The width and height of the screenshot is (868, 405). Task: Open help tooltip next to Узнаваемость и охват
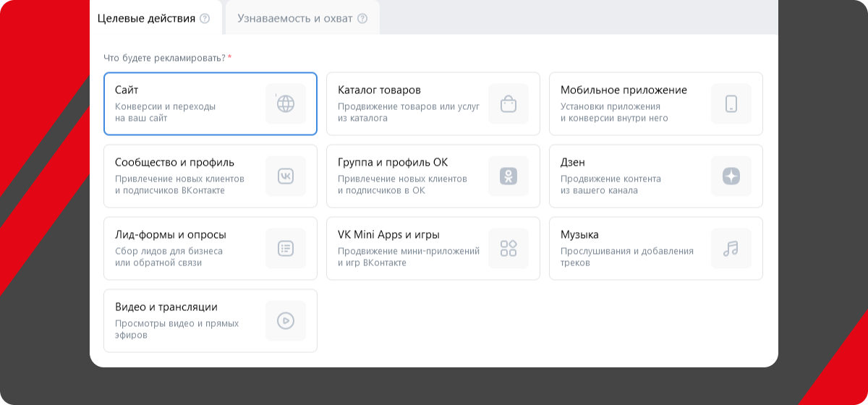coord(362,19)
